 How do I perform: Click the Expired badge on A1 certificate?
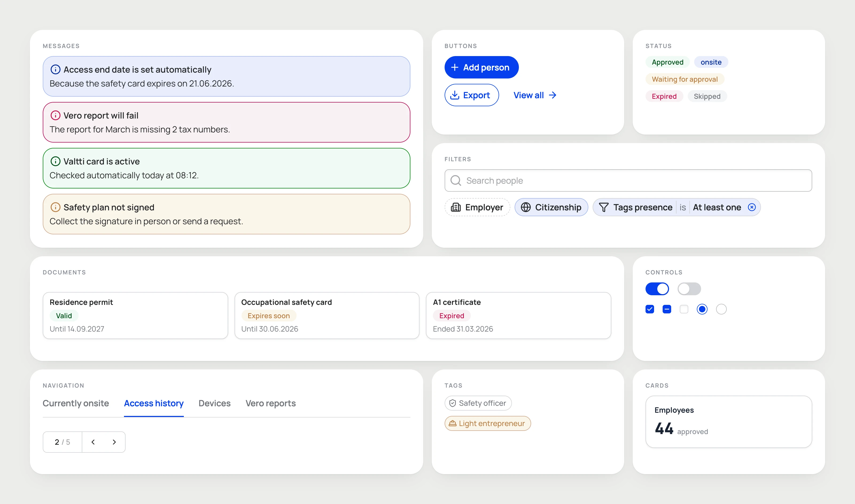pyautogui.click(x=452, y=316)
